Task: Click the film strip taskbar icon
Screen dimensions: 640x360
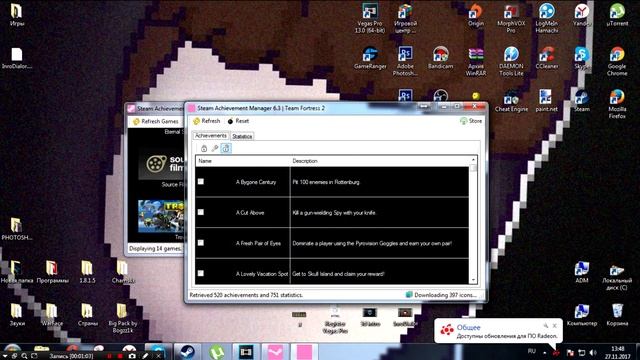Action: tap(246, 352)
